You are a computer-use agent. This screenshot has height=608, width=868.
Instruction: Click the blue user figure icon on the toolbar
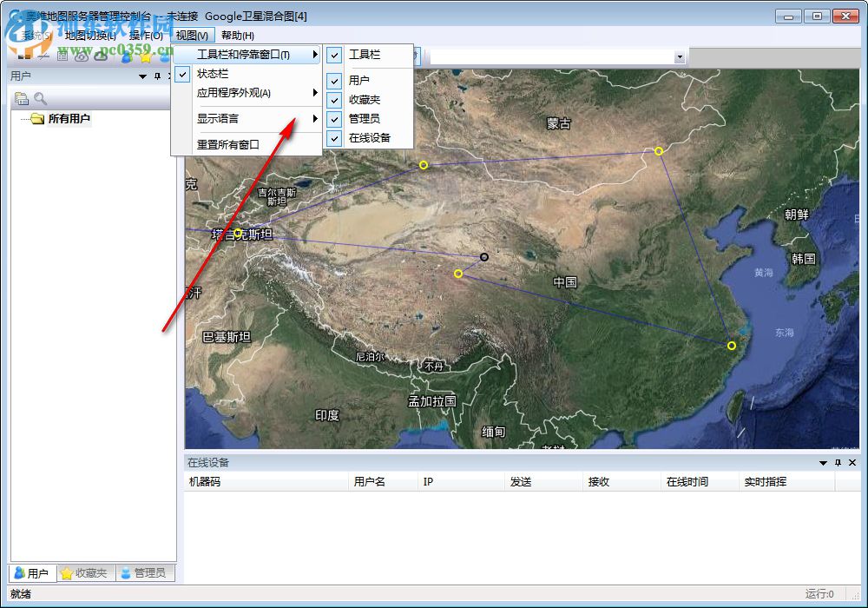(126, 56)
